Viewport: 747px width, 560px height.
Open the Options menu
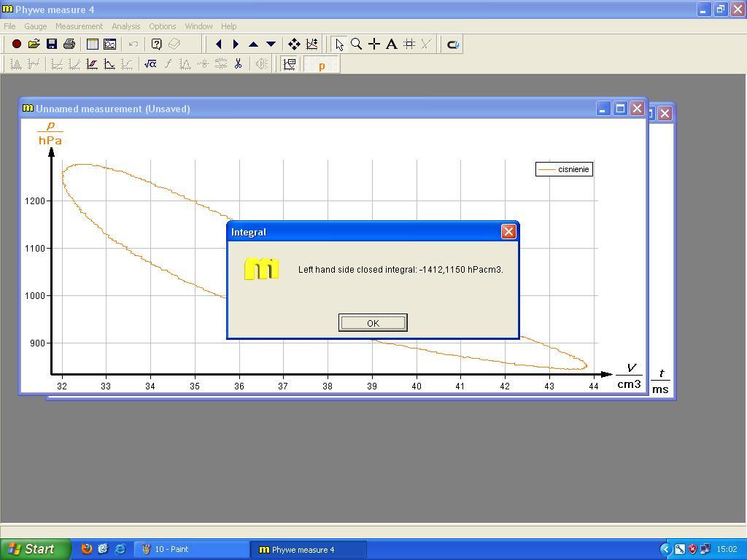coord(163,26)
